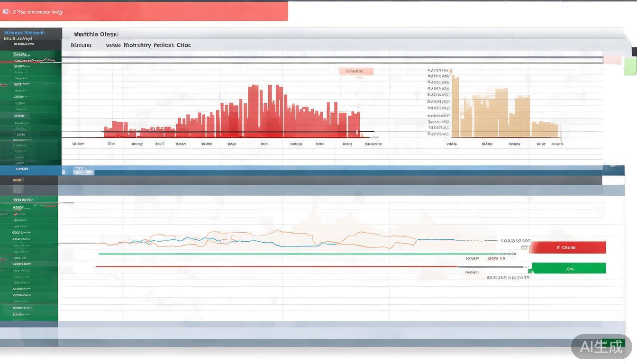
Task: Click the small gray marker left of the red button
Action: (x=524, y=247)
